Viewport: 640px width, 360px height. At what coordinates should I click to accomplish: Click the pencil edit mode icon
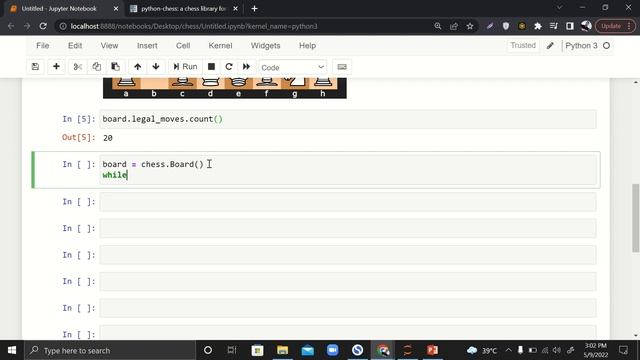point(550,46)
